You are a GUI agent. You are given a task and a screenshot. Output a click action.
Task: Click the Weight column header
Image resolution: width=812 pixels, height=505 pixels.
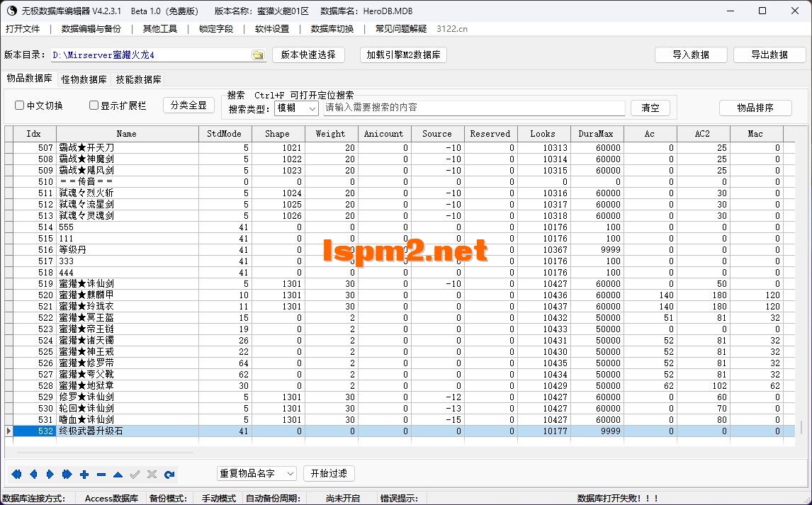click(x=332, y=133)
